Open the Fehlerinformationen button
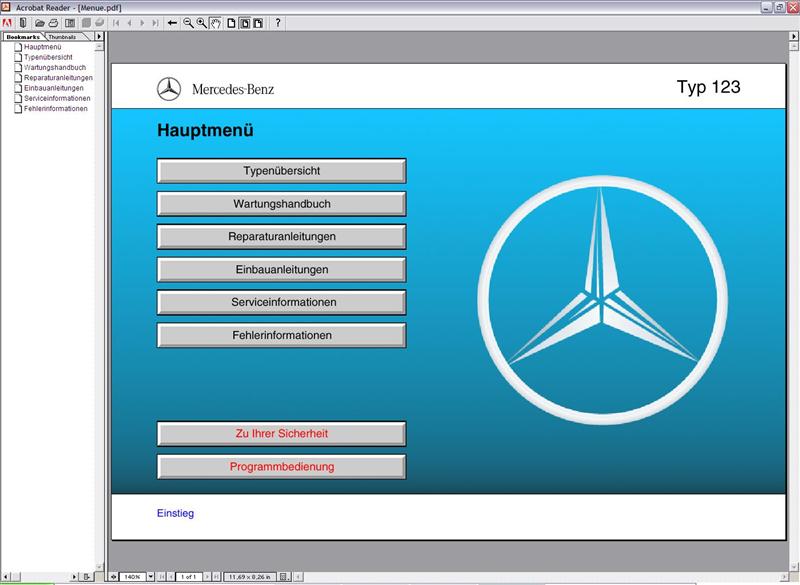This screenshot has width=800, height=585. (x=282, y=335)
